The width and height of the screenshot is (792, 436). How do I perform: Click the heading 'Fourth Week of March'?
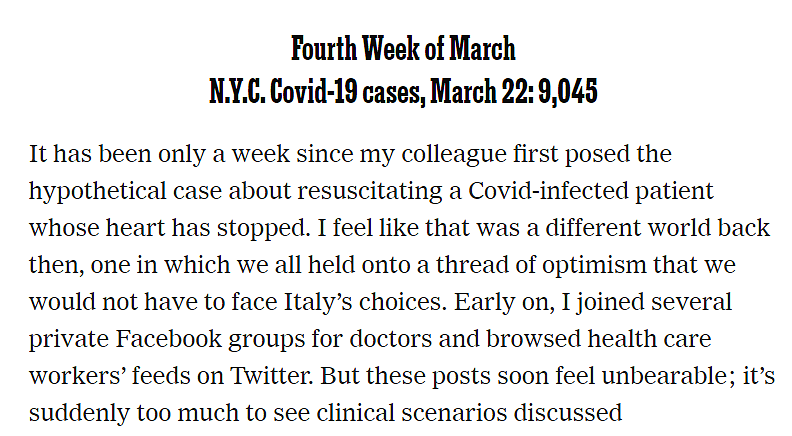(403, 49)
